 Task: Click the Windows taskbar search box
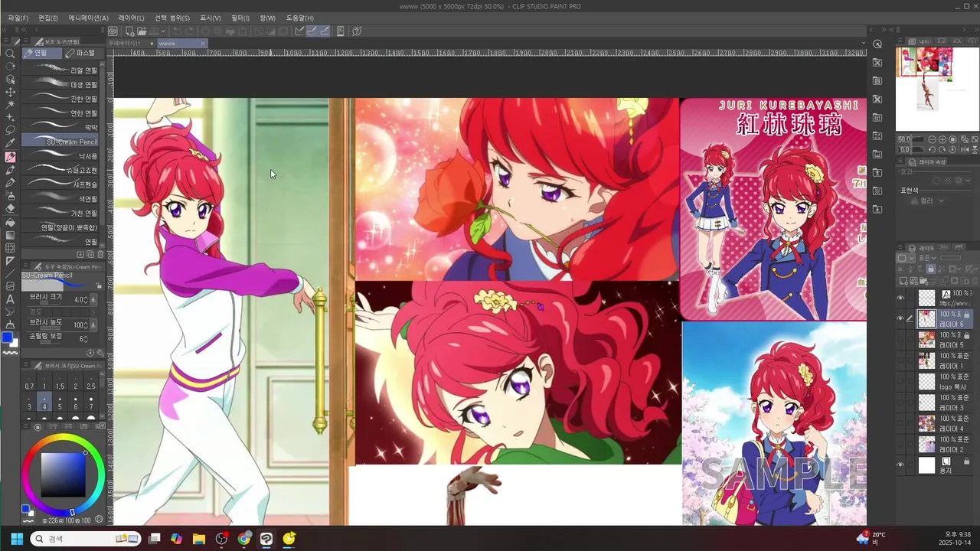[x=85, y=539]
